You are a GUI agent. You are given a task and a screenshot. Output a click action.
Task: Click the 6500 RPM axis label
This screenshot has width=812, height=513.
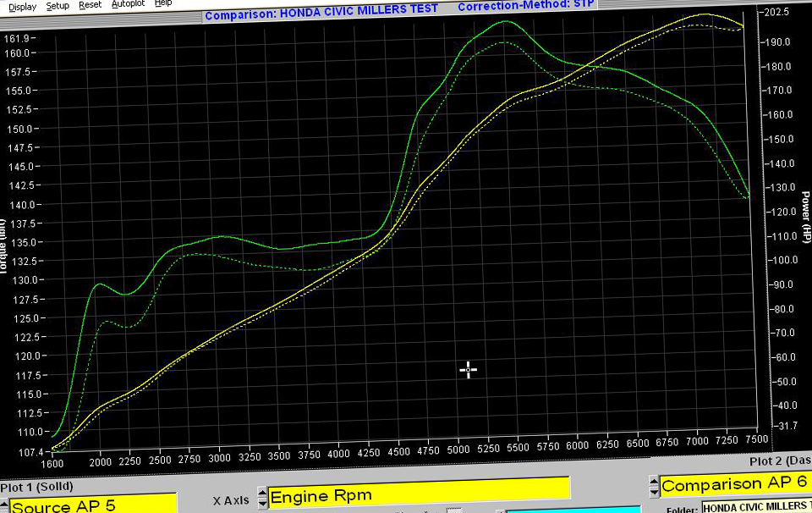point(638,444)
